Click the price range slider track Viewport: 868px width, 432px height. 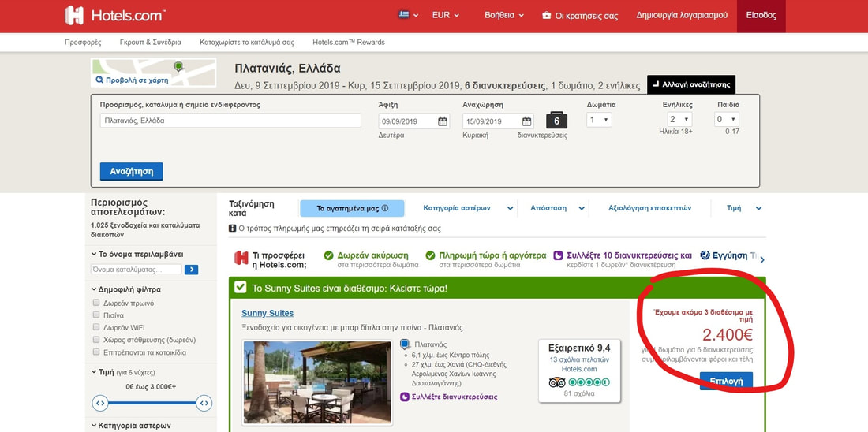pyautogui.click(x=152, y=404)
